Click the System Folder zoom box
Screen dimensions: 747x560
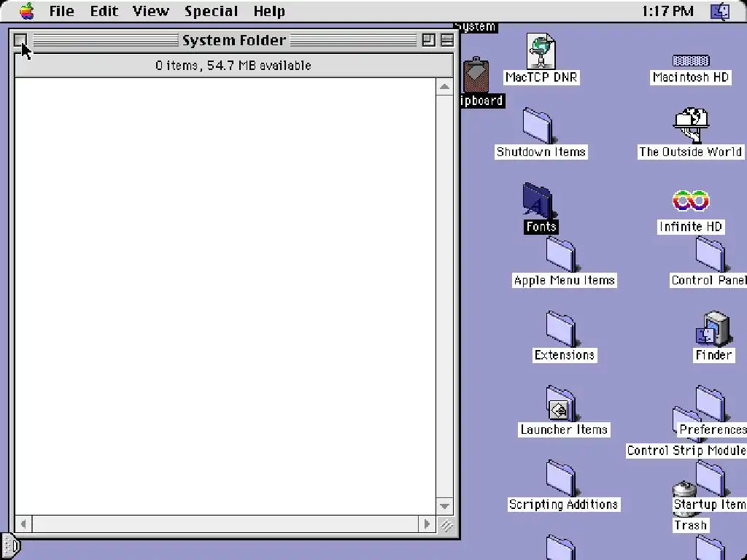click(429, 40)
